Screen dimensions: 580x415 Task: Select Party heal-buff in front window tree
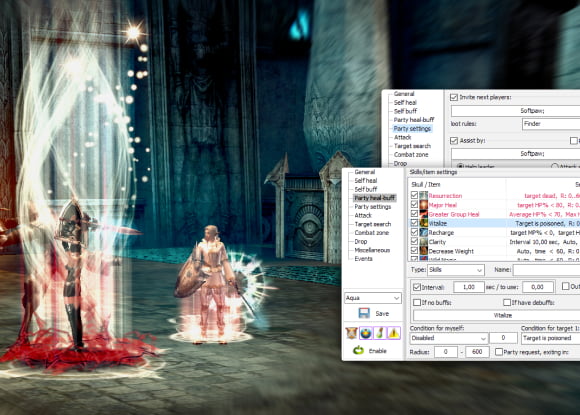click(375, 198)
